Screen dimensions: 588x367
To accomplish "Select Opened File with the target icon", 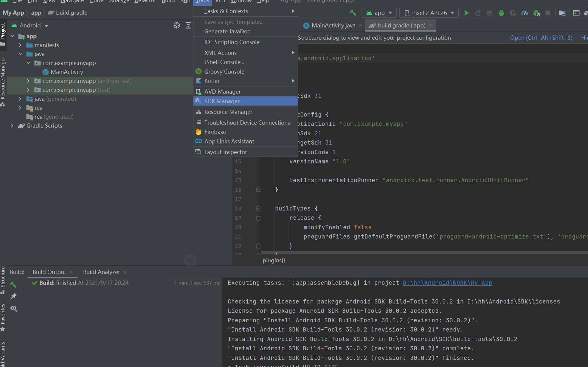I will [x=177, y=26].
